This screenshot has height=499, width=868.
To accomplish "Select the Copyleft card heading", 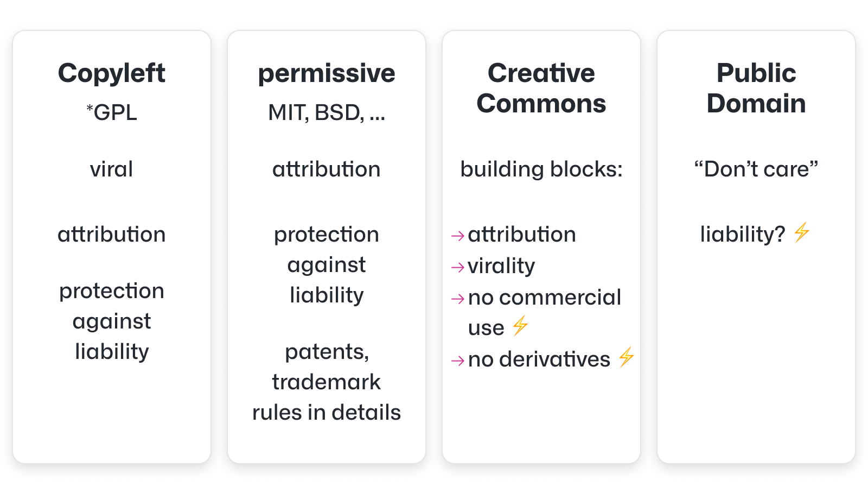I will pyautogui.click(x=112, y=73).
